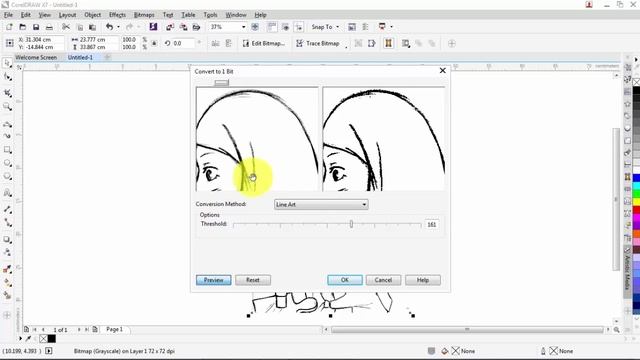The width and height of the screenshot is (640, 360).
Task: Click the Paste icon in toolbar
Action: [93, 27]
